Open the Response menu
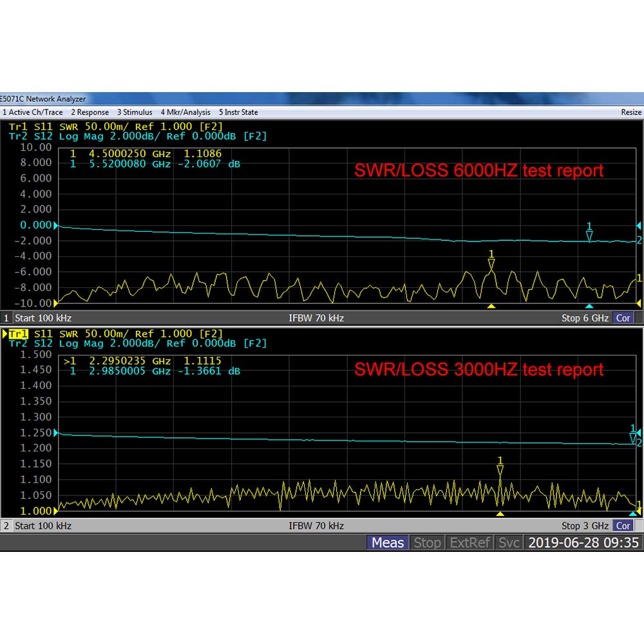 pyautogui.click(x=90, y=112)
